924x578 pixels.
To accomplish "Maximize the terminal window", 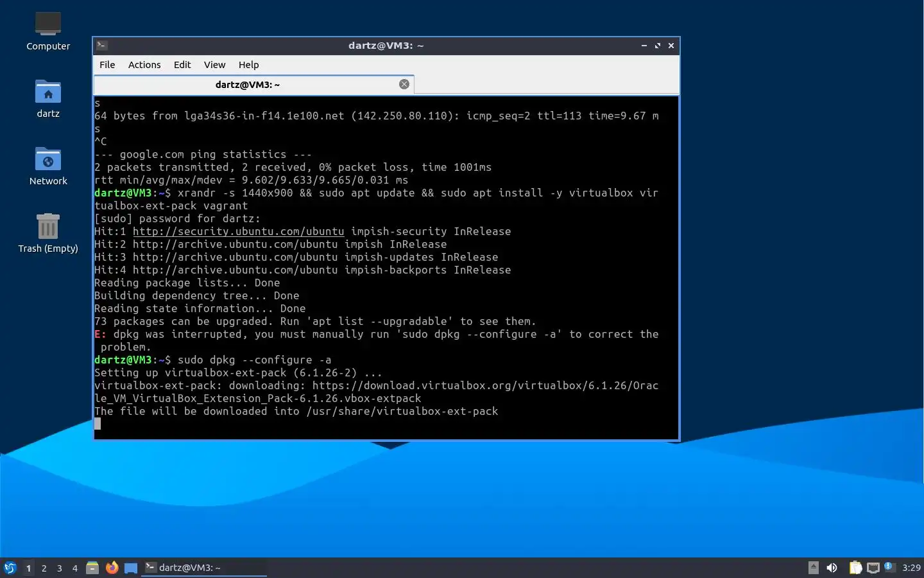I will pyautogui.click(x=657, y=46).
